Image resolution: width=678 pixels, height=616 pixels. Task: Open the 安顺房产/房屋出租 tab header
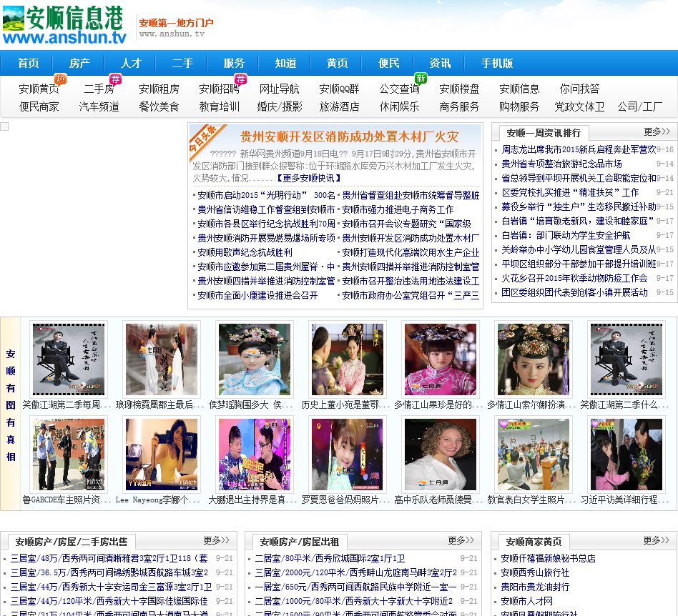(x=299, y=542)
